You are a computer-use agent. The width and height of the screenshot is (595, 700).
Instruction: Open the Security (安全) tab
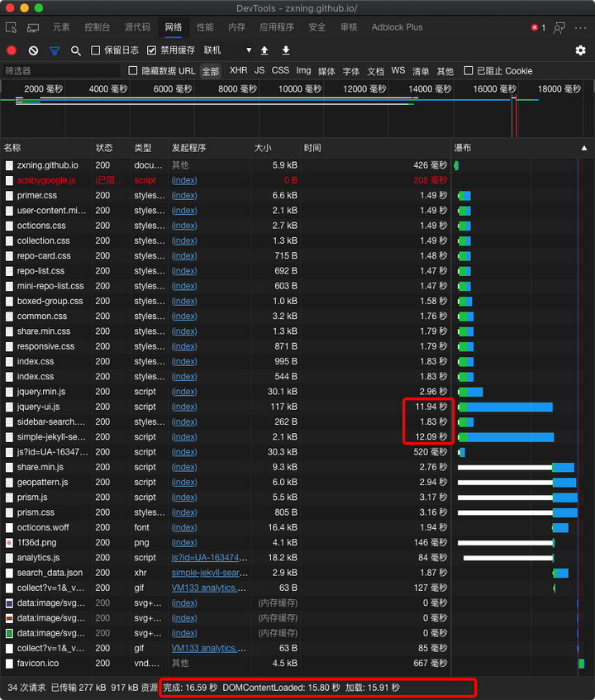tap(317, 27)
